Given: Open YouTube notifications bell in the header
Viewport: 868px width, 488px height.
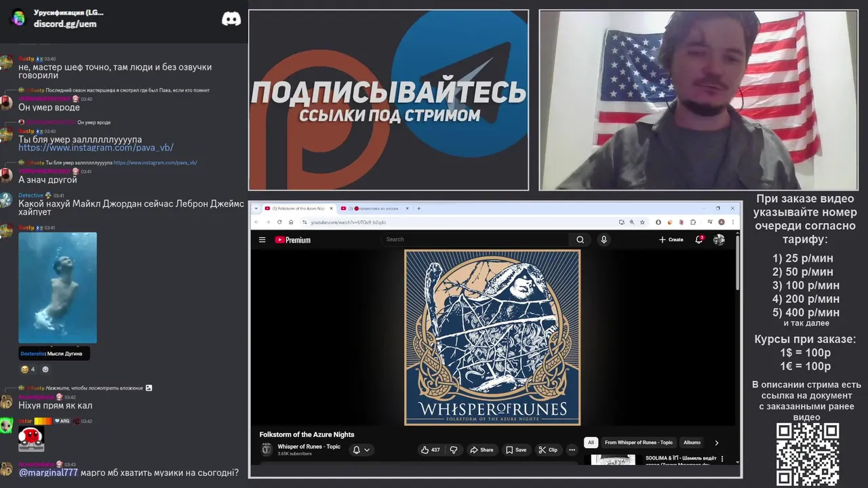Looking at the screenshot, I should tap(699, 239).
